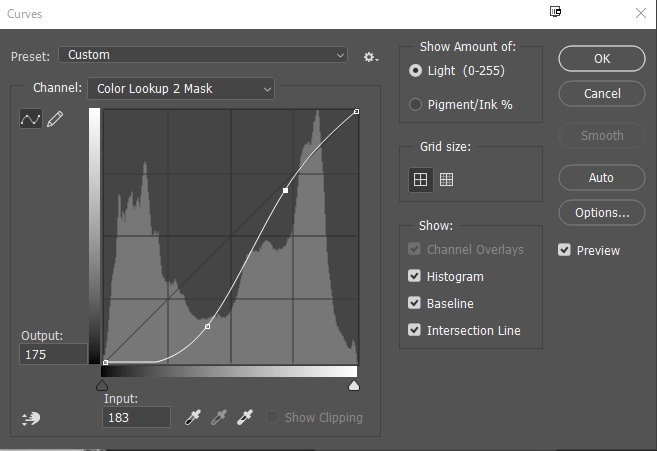Open the Preset dropdown showing Custom
The width and height of the screenshot is (657, 451).
203,55
